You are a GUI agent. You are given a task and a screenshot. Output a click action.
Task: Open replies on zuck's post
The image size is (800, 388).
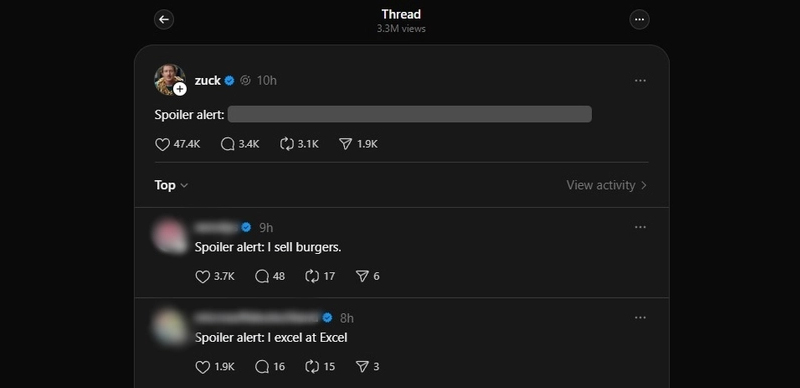[228, 144]
